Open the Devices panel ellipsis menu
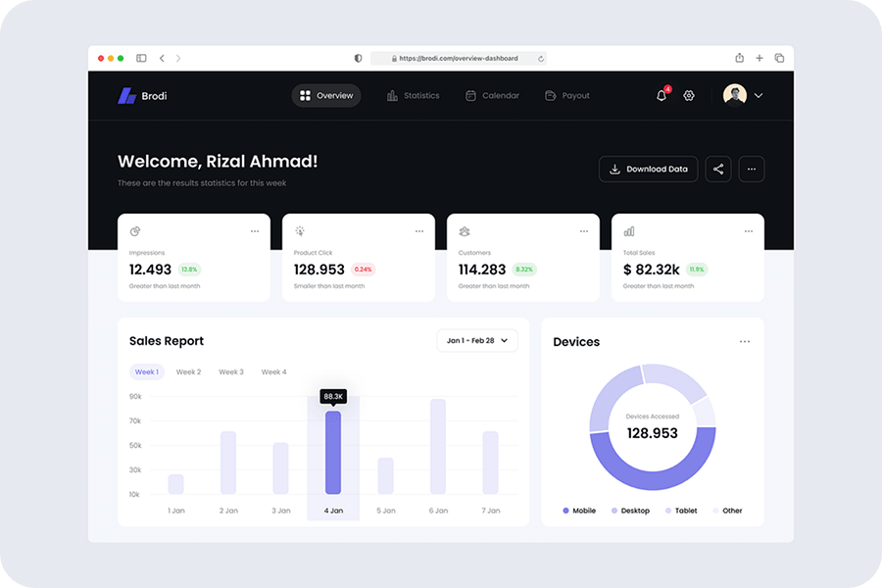This screenshot has height=588, width=882. pos(745,340)
